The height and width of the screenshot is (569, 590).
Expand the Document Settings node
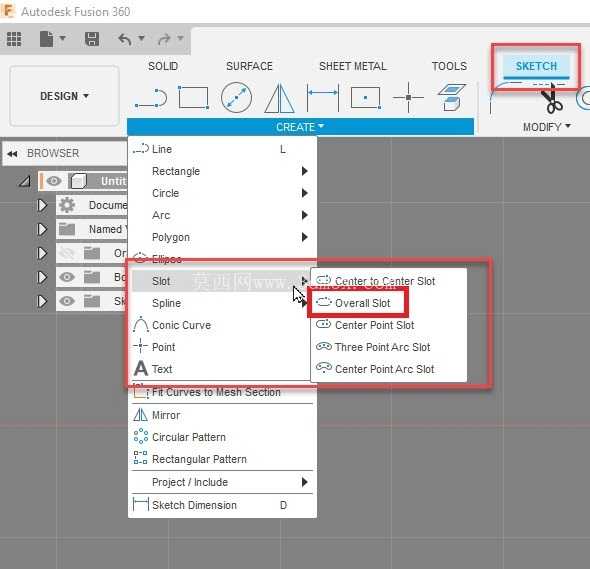(42, 205)
